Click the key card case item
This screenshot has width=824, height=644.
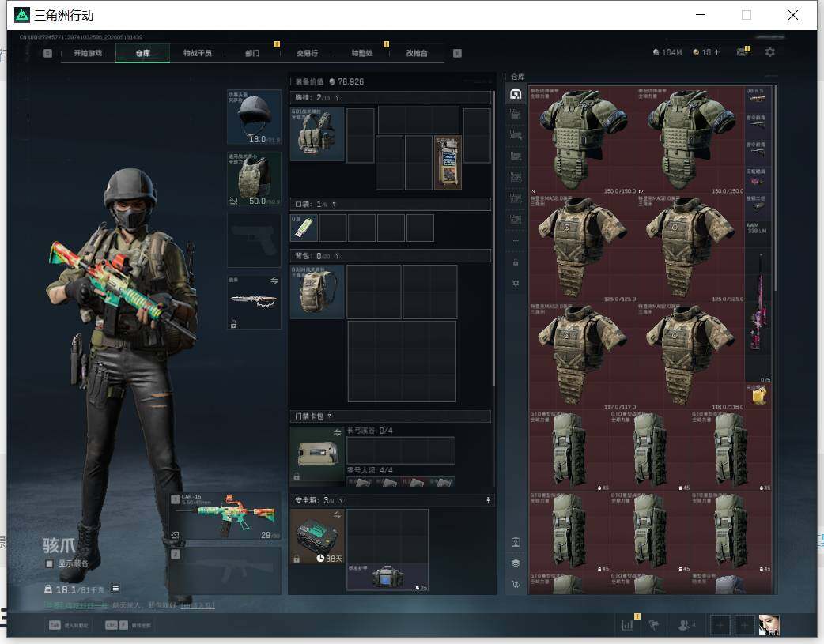(x=317, y=455)
